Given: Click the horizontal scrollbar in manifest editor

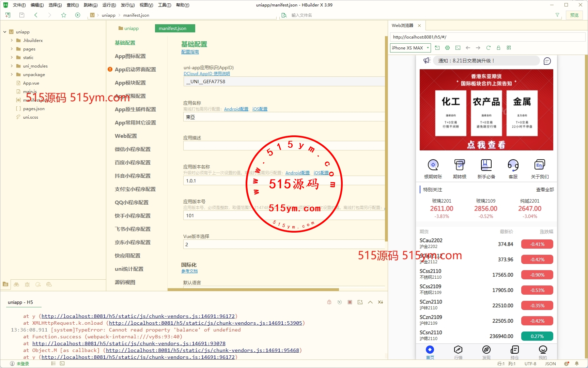Looking at the screenshot, I should point(253,290).
